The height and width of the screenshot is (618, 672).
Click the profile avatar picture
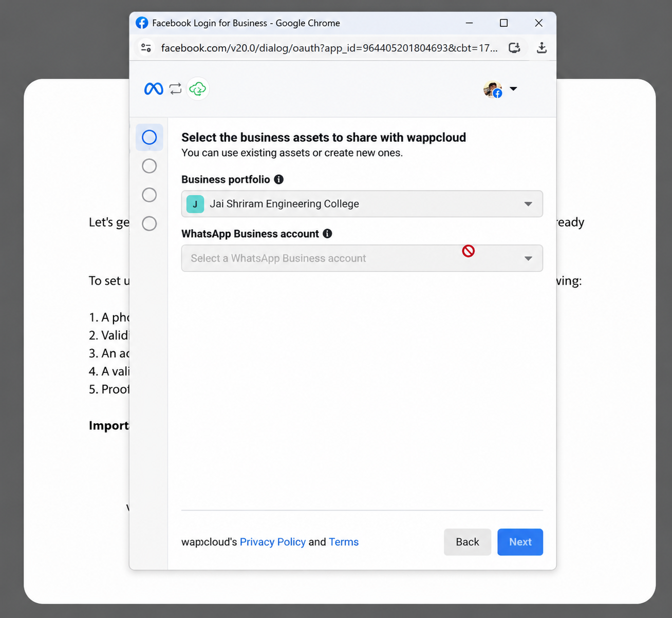(493, 89)
